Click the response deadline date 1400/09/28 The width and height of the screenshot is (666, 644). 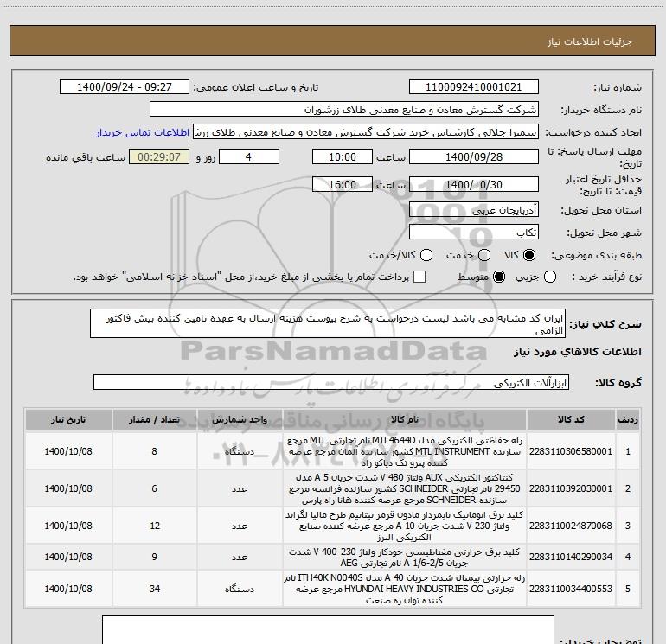click(474, 156)
